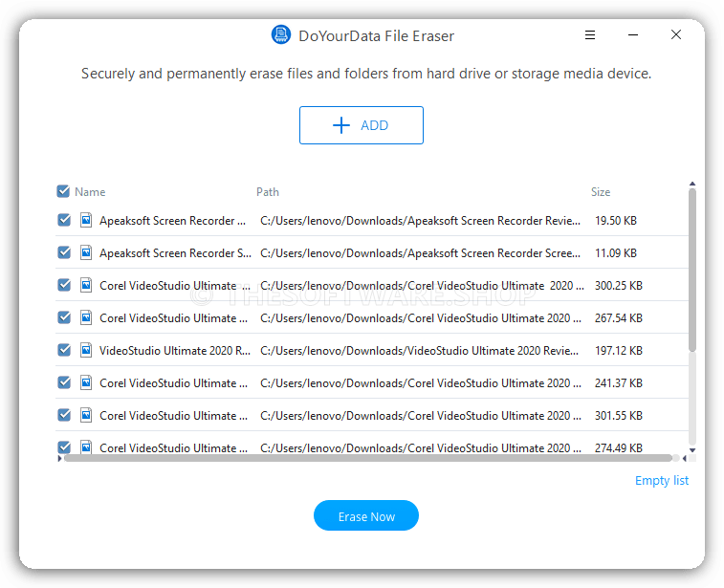The height and width of the screenshot is (588, 724).
Task: Click the scroll-down arrow of the file list
Action: 692,450
